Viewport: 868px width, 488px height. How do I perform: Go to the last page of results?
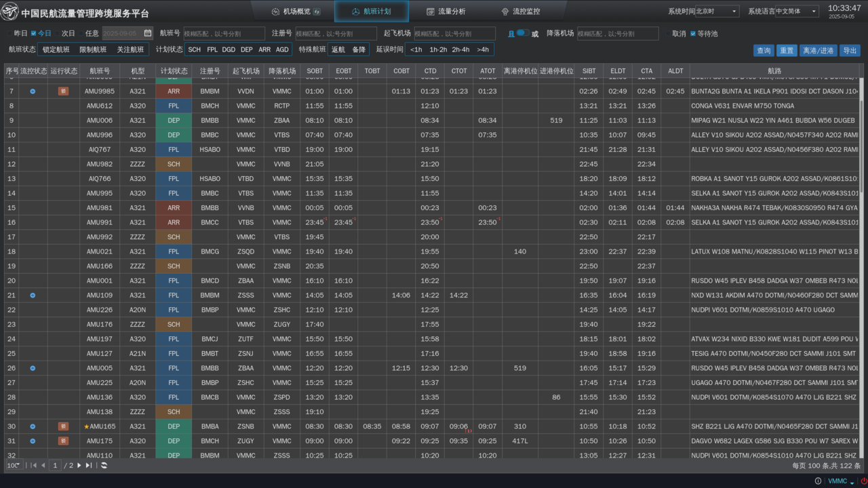(x=89, y=466)
